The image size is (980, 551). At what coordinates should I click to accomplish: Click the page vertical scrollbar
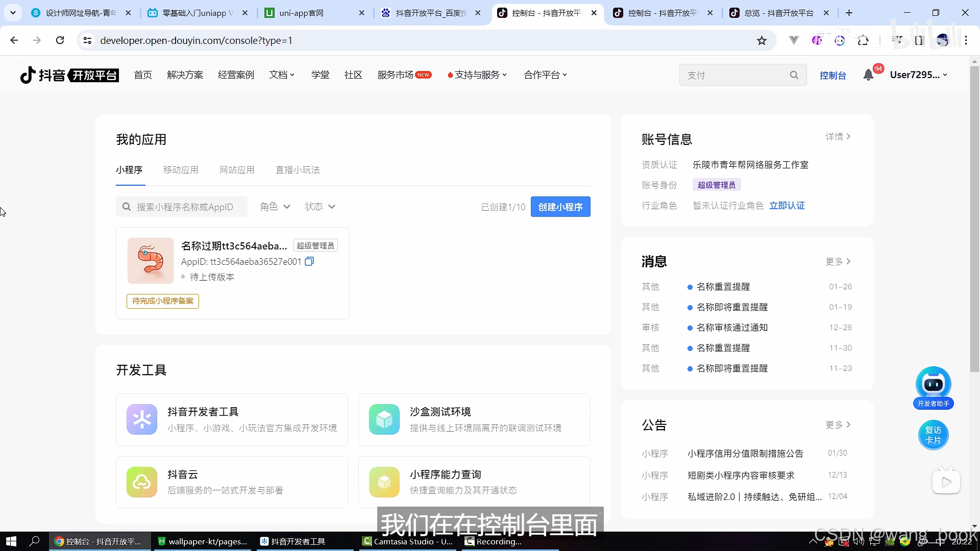click(974, 218)
